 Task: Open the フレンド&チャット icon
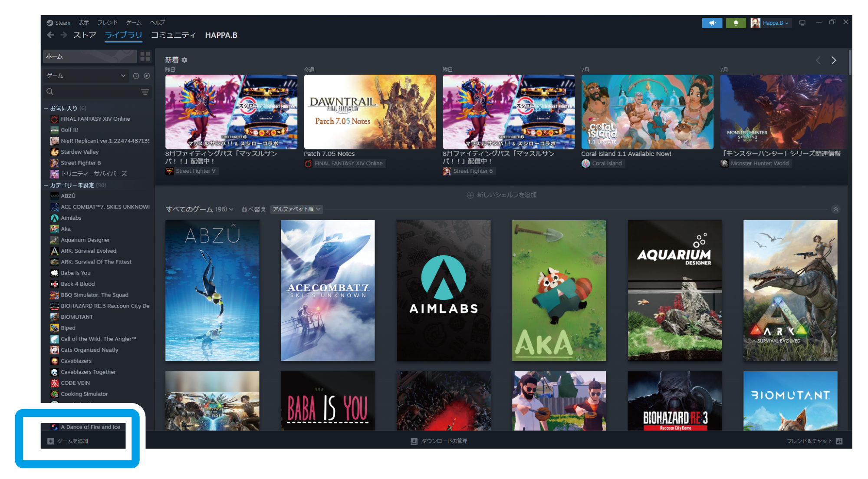click(839, 441)
